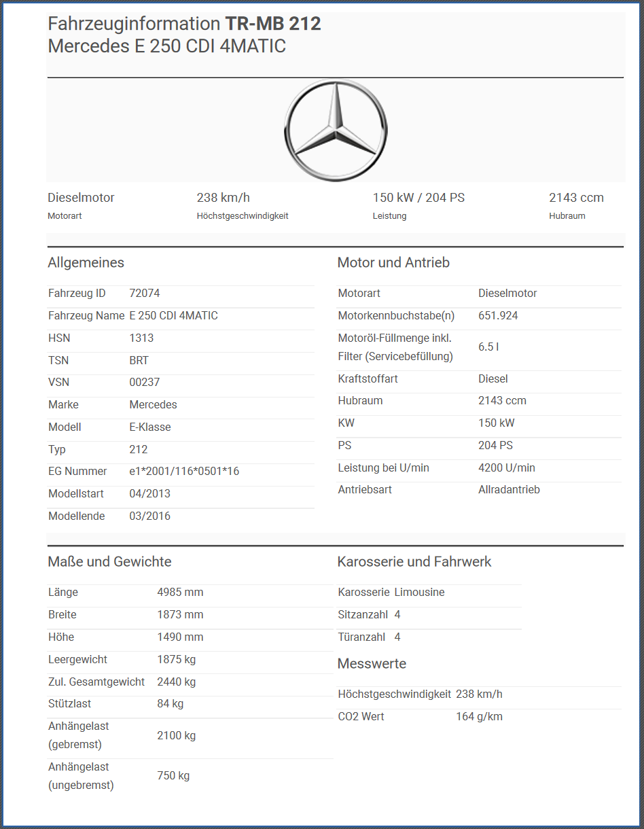Image resolution: width=644 pixels, height=829 pixels.
Task: Select the Fahrzeug ID value 72074
Action: click(145, 294)
